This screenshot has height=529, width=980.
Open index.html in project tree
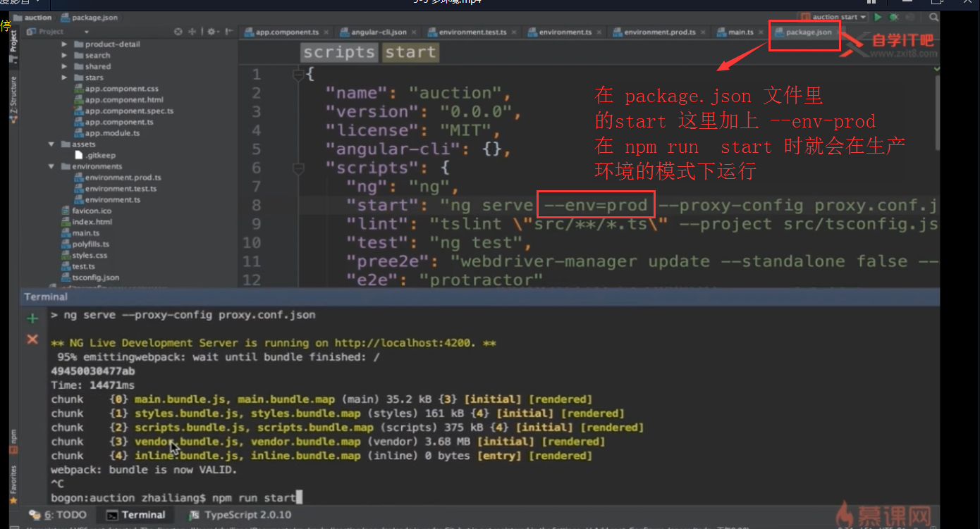coord(87,222)
